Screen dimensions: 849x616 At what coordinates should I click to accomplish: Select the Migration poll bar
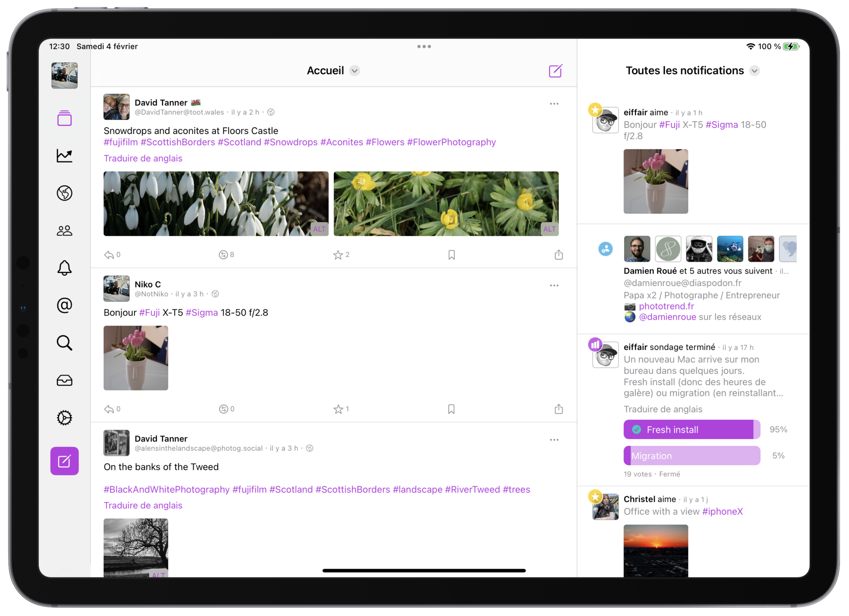tap(692, 456)
